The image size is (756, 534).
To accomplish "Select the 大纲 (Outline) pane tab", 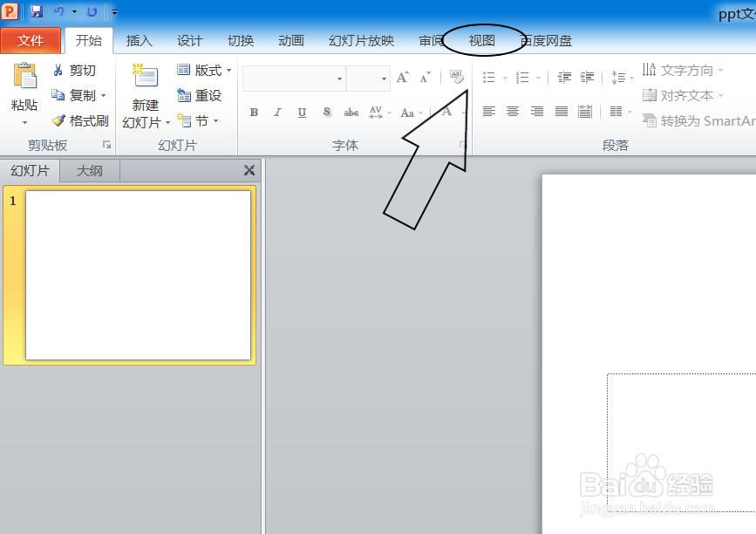I will 90,171.
